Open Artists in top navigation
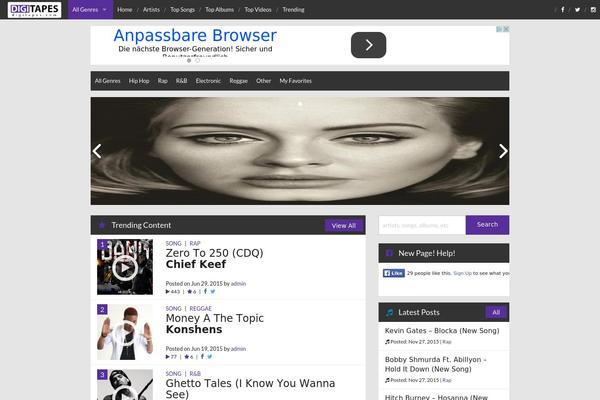This screenshot has height=400, width=600. [151, 10]
